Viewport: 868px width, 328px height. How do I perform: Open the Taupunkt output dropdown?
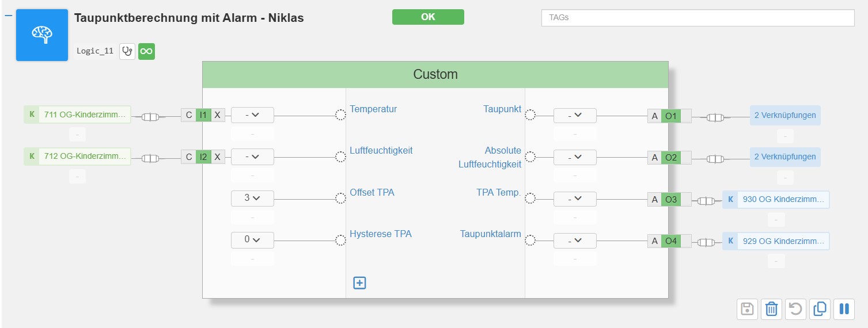tap(575, 115)
